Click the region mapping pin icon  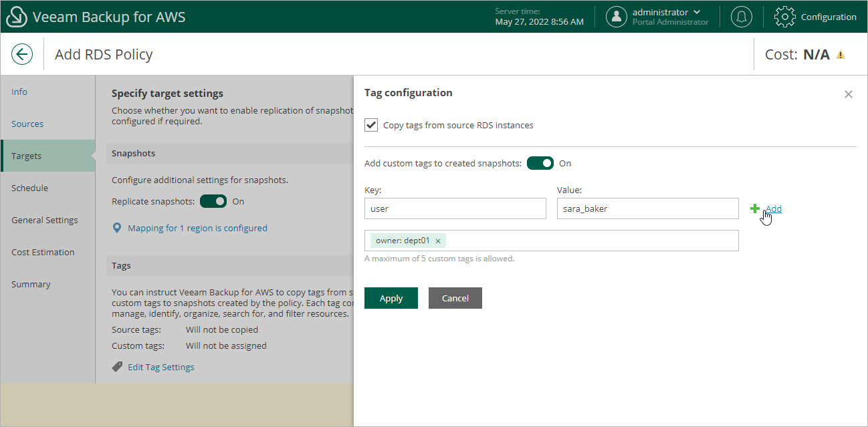click(117, 228)
